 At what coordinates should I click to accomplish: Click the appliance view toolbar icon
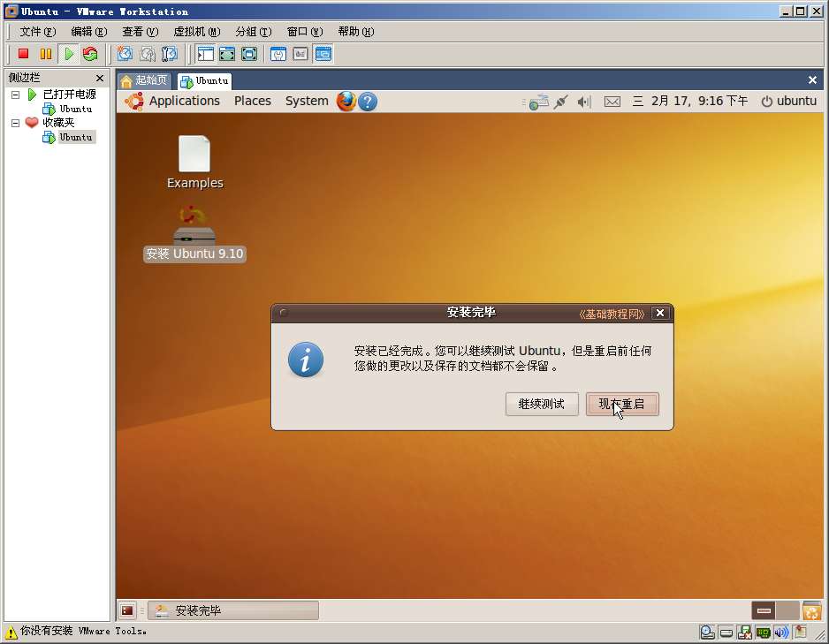300,53
